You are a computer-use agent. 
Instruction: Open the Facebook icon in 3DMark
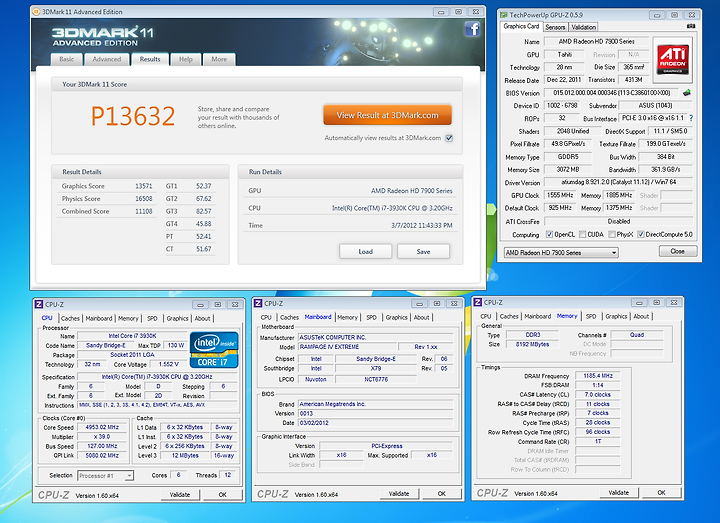(x=472, y=29)
